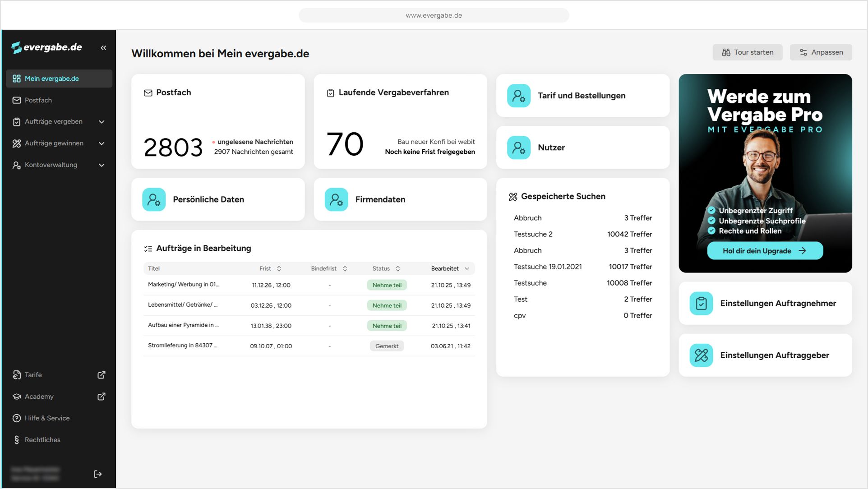
Task: Click Einstellungen Auftraggeber teal icon
Action: pos(701,355)
